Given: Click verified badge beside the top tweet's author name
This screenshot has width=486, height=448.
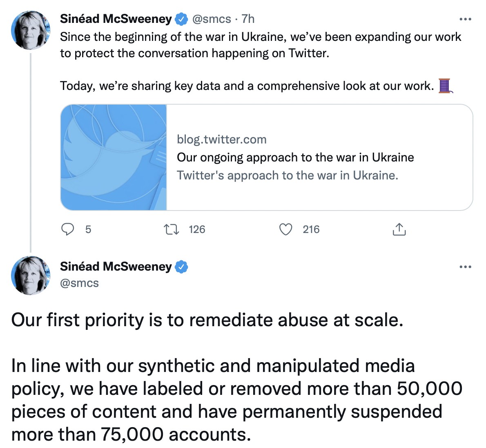Looking at the screenshot, I should [x=181, y=19].
